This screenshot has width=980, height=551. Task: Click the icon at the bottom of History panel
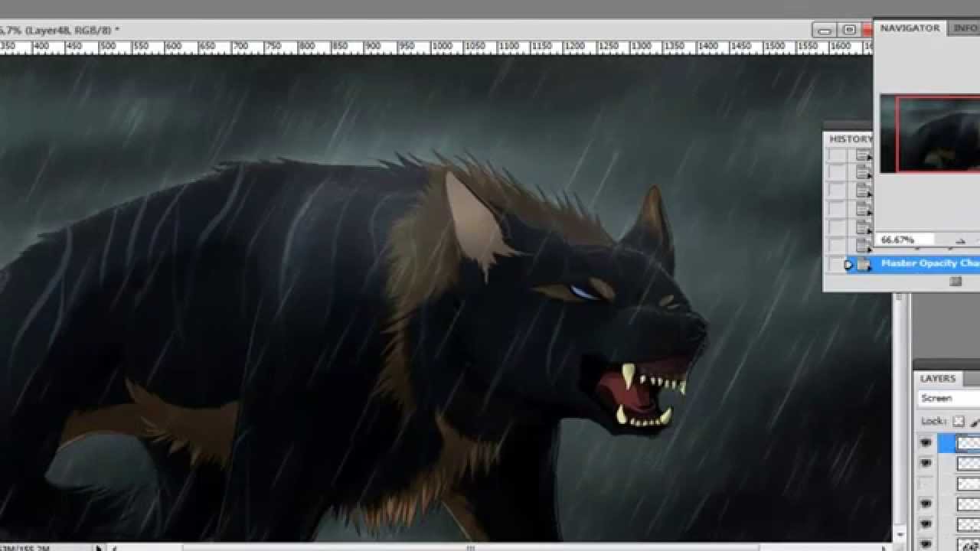955,282
